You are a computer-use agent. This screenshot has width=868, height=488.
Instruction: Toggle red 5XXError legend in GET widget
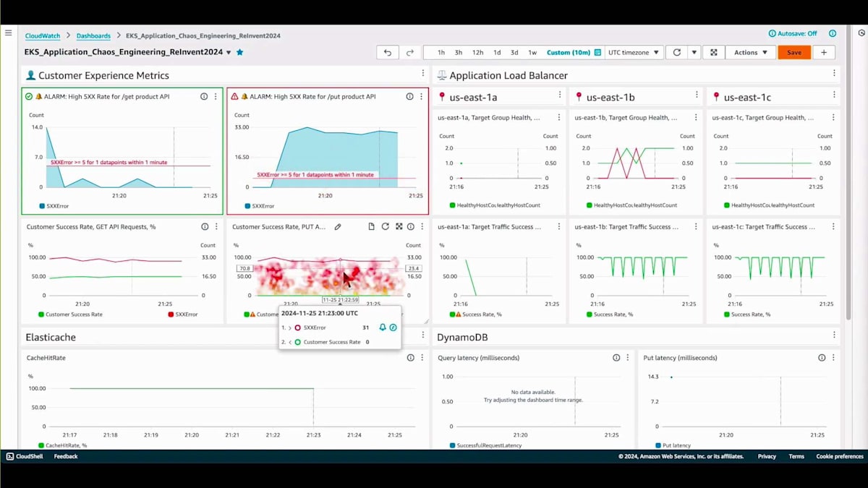point(182,314)
